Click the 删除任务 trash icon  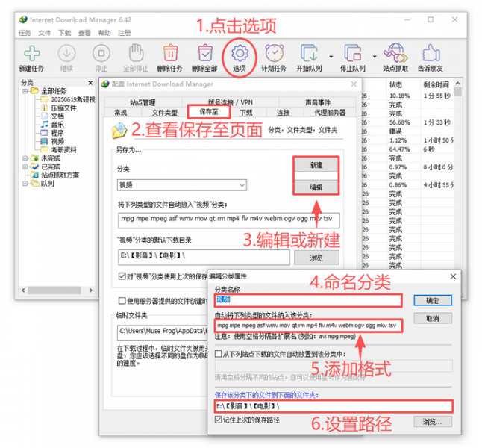coord(170,53)
